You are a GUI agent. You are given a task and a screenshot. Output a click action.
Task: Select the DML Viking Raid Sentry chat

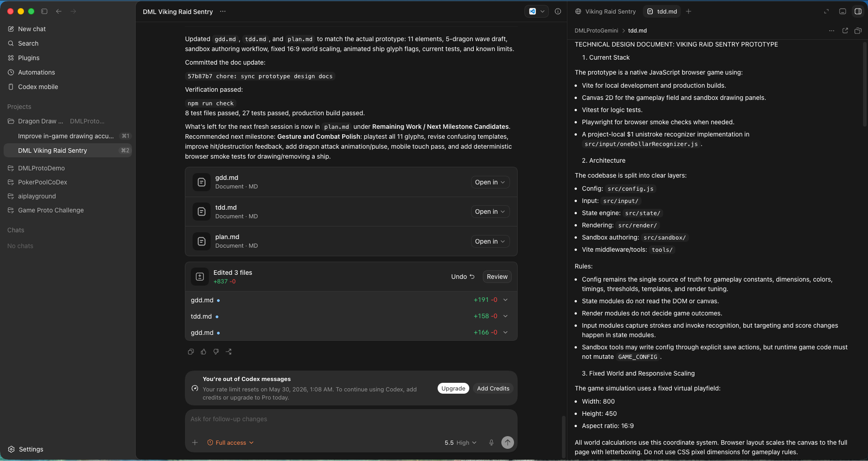(x=68, y=151)
